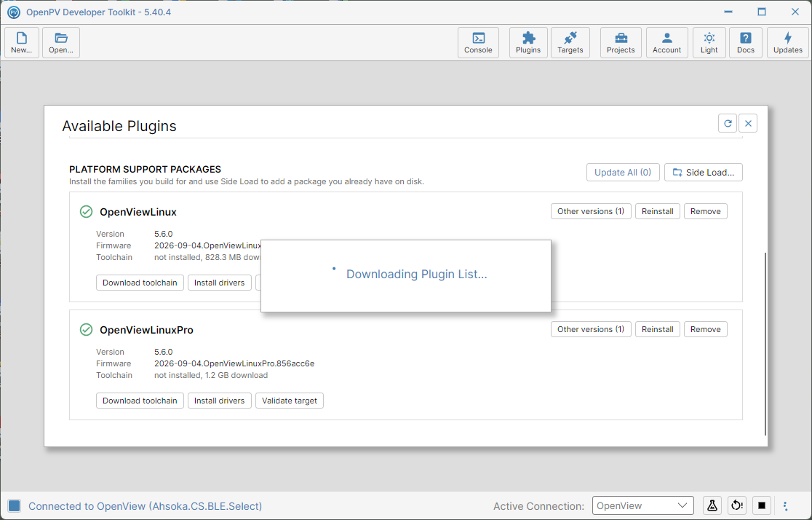Close the Available Plugins dialog
The height and width of the screenshot is (520, 812).
748,123
